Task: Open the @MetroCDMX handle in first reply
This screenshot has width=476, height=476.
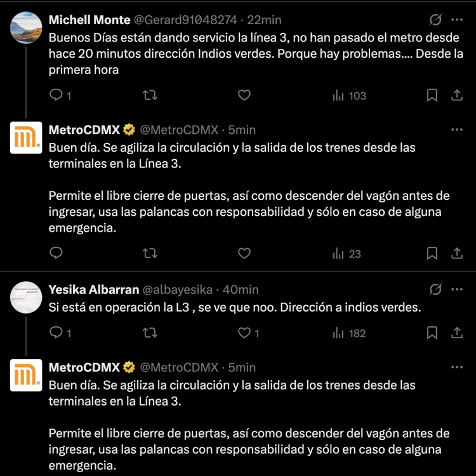Action: pyautogui.click(x=178, y=130)
